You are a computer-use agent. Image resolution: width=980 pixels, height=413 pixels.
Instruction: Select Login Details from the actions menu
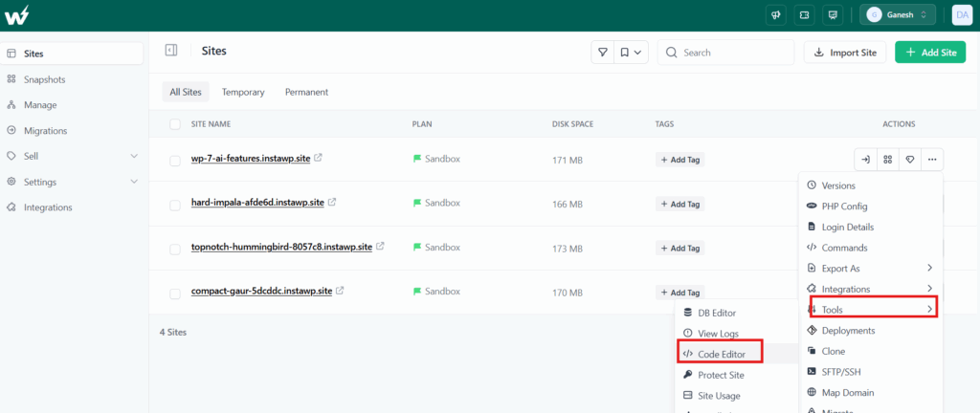click(x=870, y=228)
